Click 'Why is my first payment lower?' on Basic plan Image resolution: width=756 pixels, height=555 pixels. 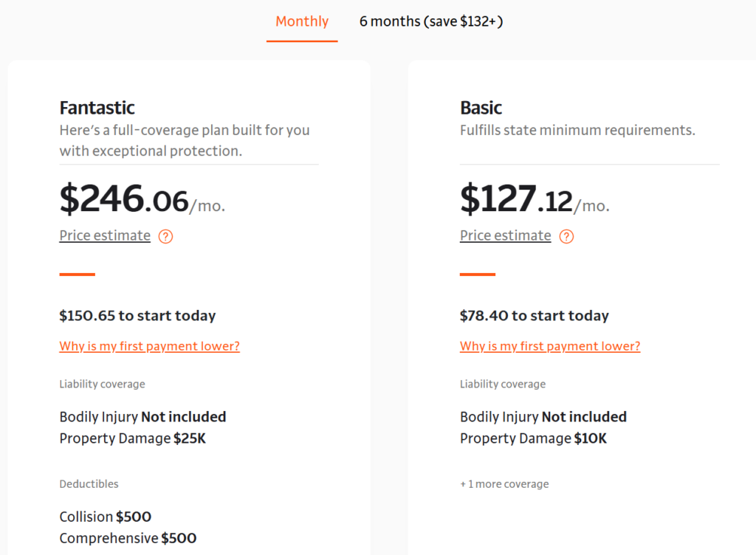[x=550, y=346]
